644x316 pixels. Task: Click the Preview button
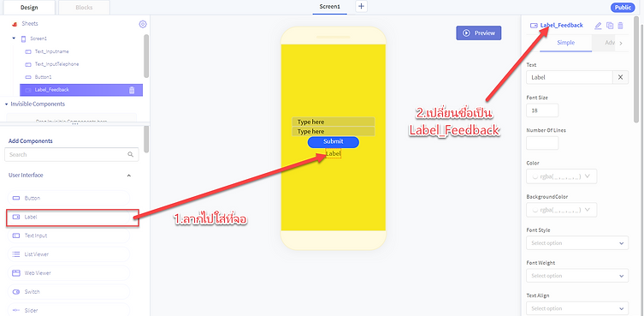click(479, 33)
